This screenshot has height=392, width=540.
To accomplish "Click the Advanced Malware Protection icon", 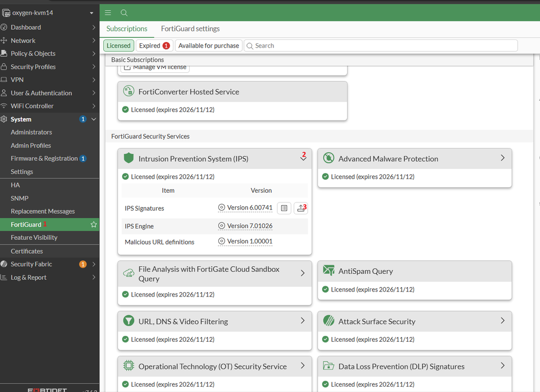I will (328, 158).
